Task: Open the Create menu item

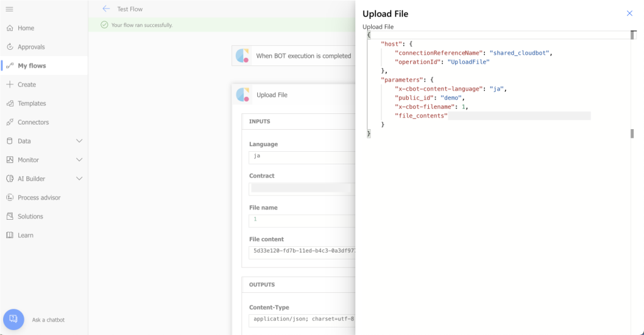Action: (44, 84)
